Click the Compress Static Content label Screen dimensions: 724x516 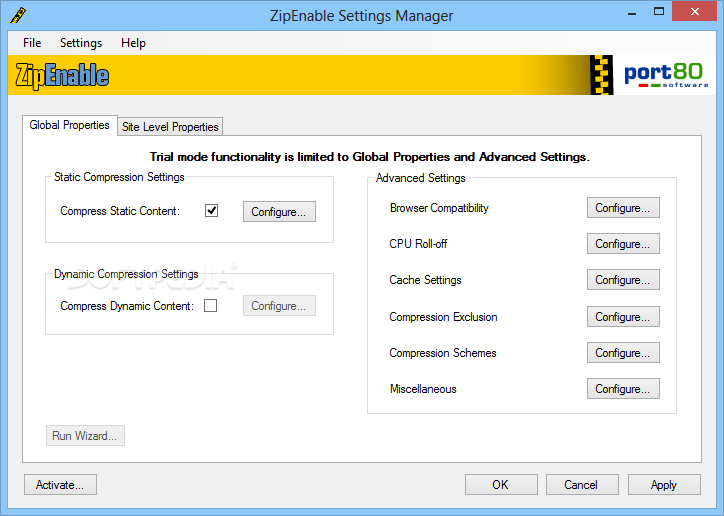[120, 211]
